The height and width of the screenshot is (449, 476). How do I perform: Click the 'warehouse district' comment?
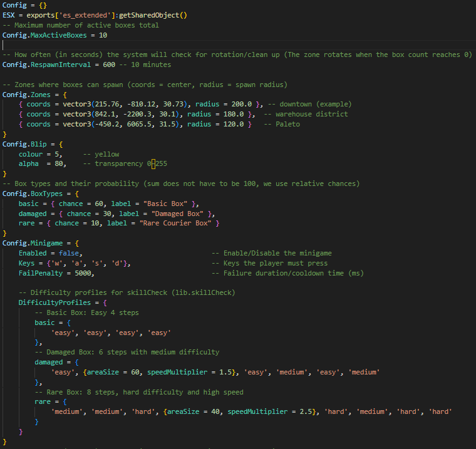click(306, 114)
